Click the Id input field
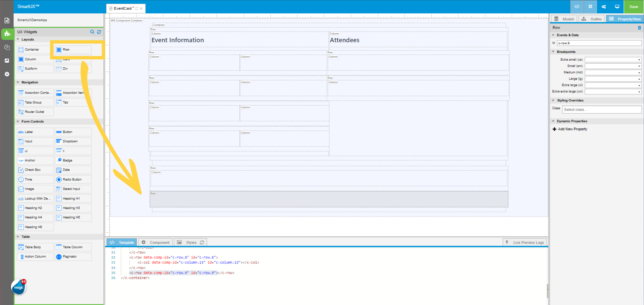 tap(599, 43)
